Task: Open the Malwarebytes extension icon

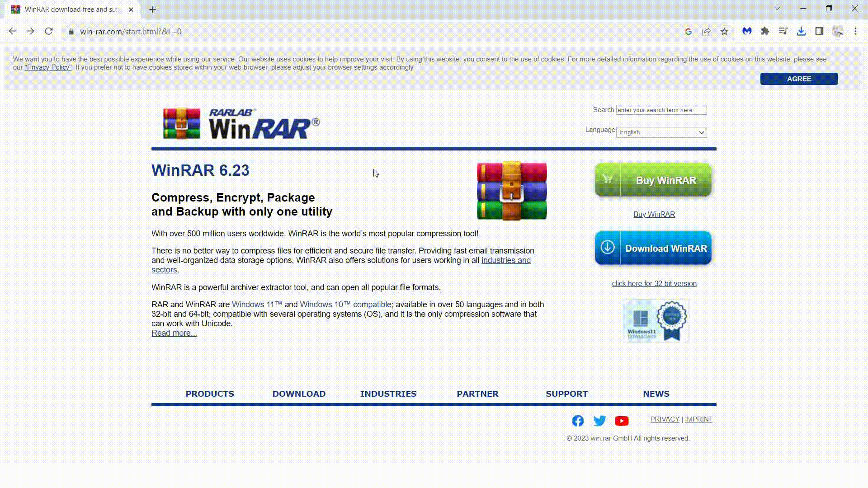Action: coord(747,31)
